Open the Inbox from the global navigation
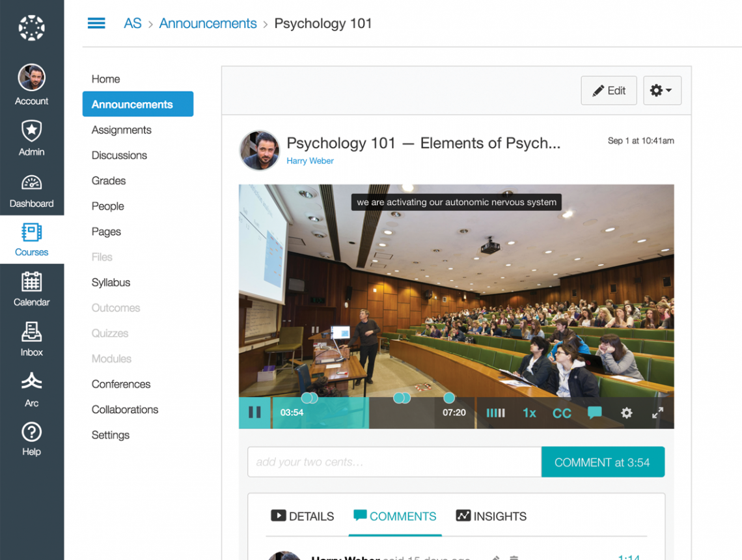 [31, 339]
